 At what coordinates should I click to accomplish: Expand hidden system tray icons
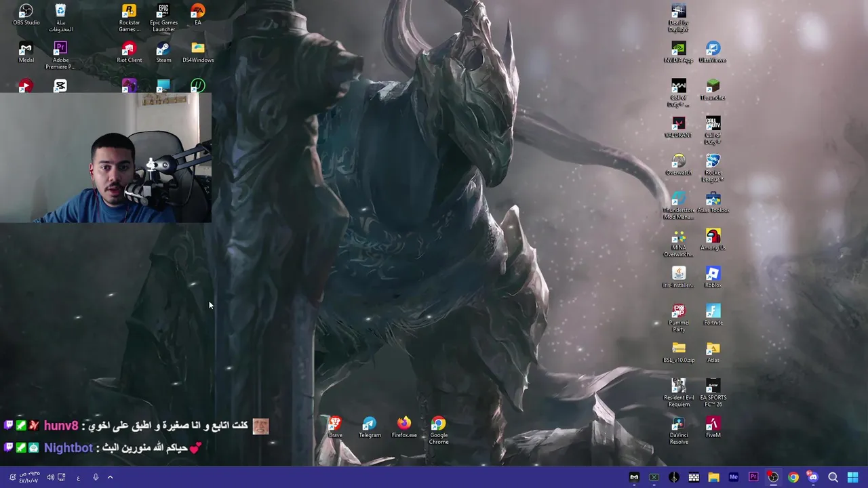(x=110, y=477)
